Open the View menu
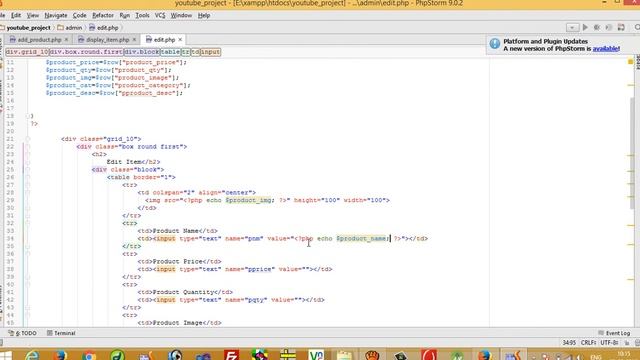The height and width of the screenshot is (360, 640). point(33,16)
